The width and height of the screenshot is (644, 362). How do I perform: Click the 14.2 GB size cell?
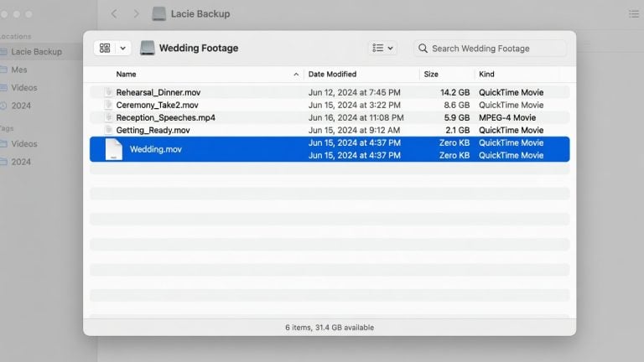point(454,92)
